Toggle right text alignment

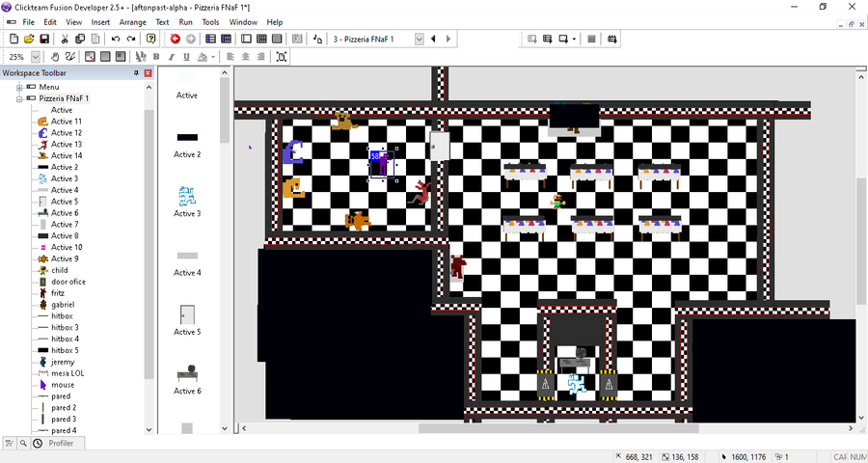[261, 57]
